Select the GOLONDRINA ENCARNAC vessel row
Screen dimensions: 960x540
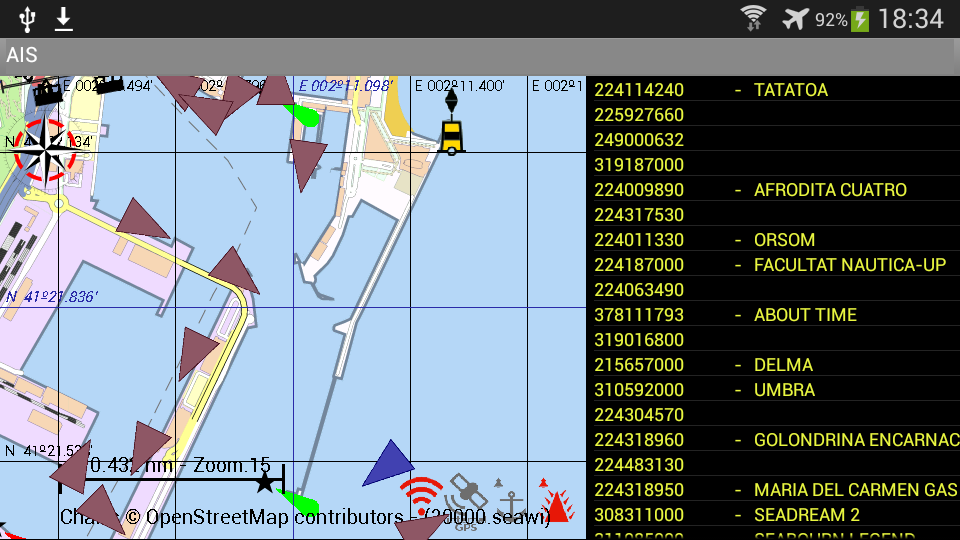(773, 440)
